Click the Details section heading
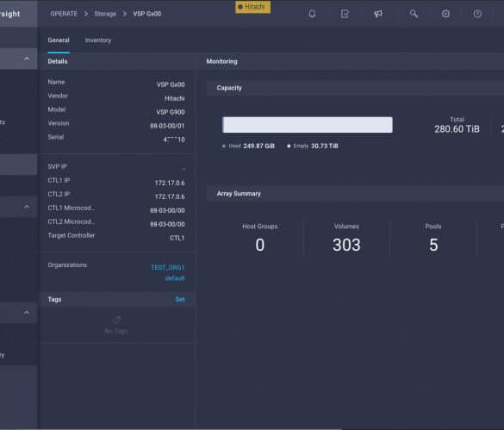The width and height of the screenshot is (504, 430). 58,61
